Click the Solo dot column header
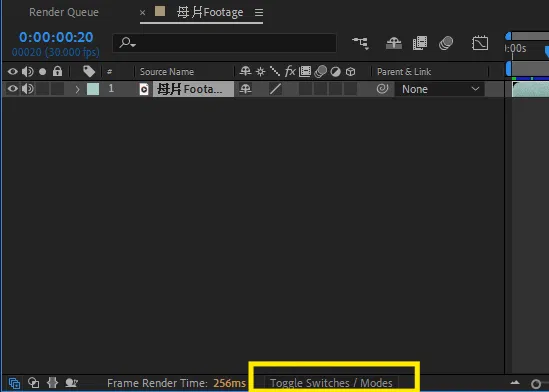The height and width of the screenshot is (392, 549). (42, 72)
